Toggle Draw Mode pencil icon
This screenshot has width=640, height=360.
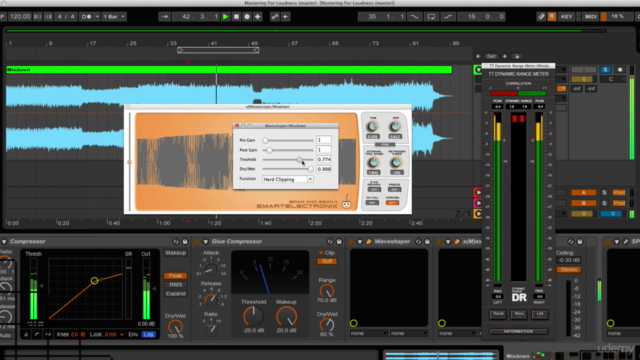click(x=541, y=17)
